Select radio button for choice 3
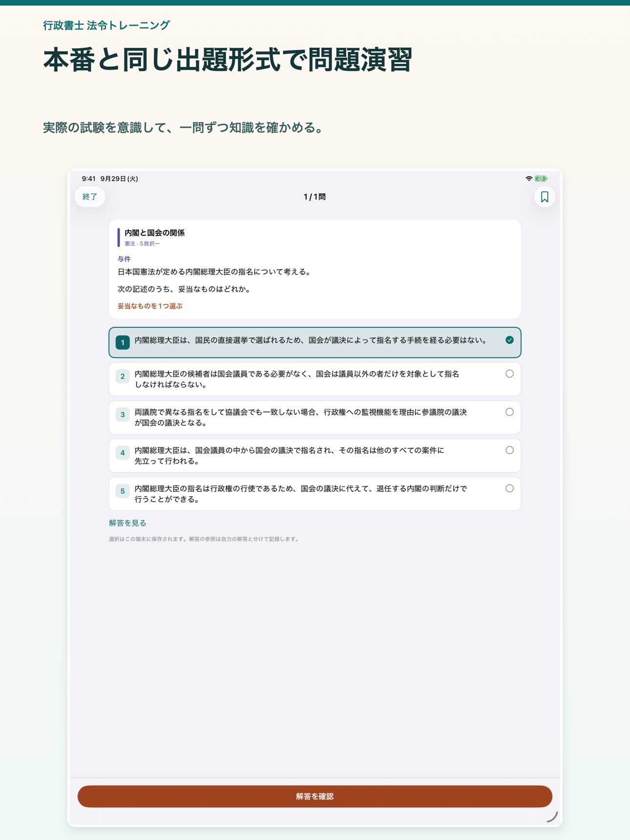630x840 pixels. pos(509,412)
